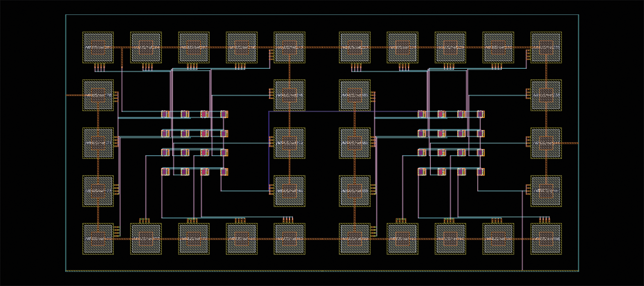
Task: Click the net216 pad in left block
Action: coord(289,95)
